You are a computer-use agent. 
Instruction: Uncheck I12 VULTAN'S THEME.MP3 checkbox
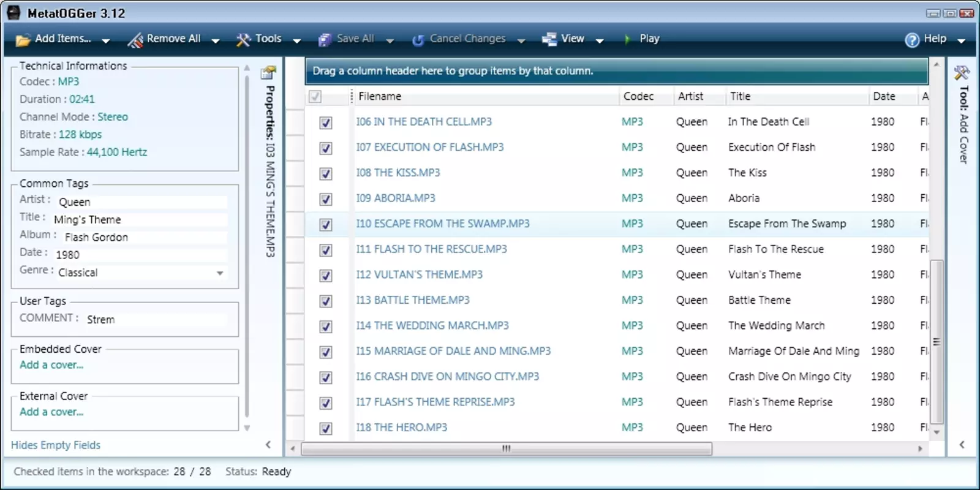[326, 276]
